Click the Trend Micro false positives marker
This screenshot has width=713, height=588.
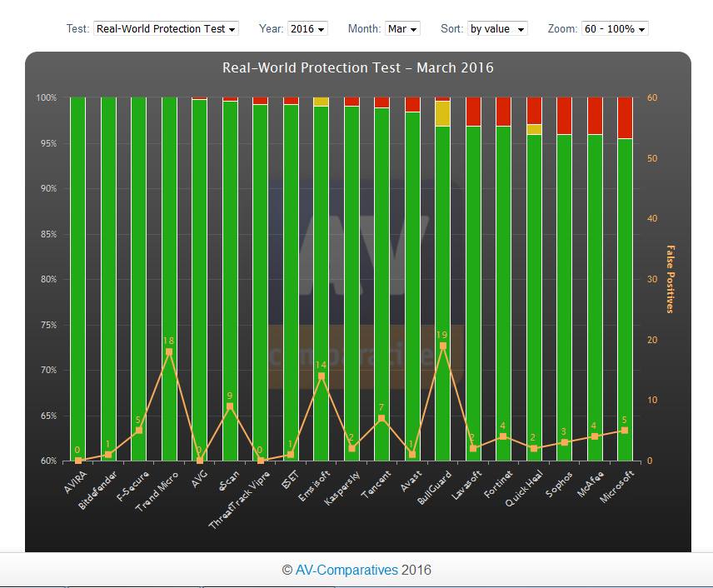click(169, 352)
